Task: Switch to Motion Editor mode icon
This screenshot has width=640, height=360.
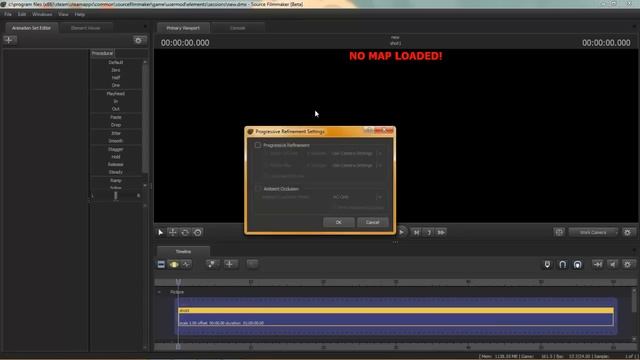Action: [174, 264]
